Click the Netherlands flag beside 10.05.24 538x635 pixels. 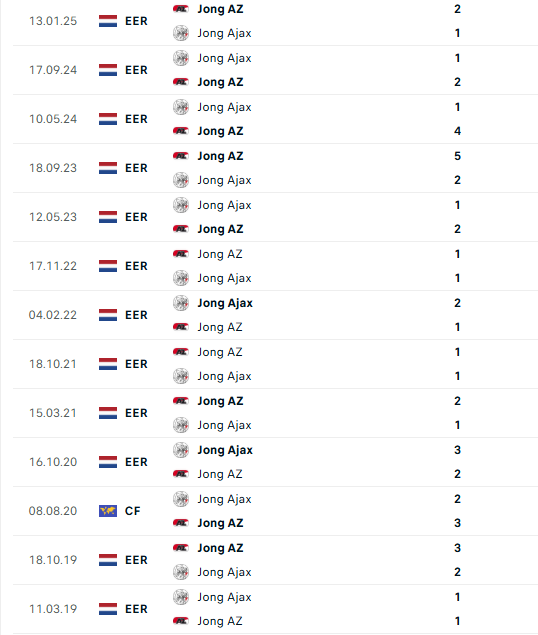(108, 119)
